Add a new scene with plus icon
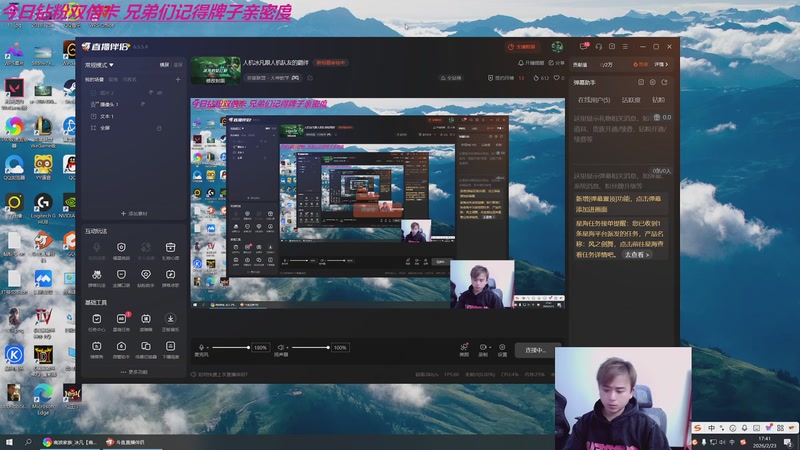This screenshot has width=800, height=450. [x=178, y=80]
